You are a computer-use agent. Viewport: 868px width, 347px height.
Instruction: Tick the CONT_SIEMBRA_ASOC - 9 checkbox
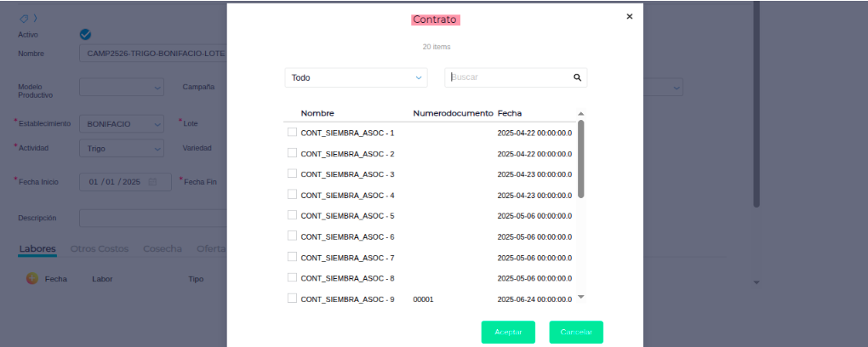(x=292, y=299)
